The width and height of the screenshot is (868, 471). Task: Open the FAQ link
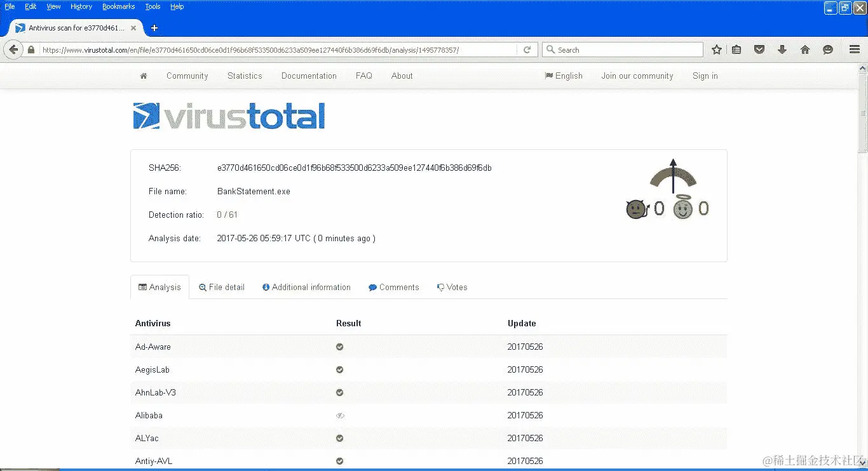(x=364, y=76)
